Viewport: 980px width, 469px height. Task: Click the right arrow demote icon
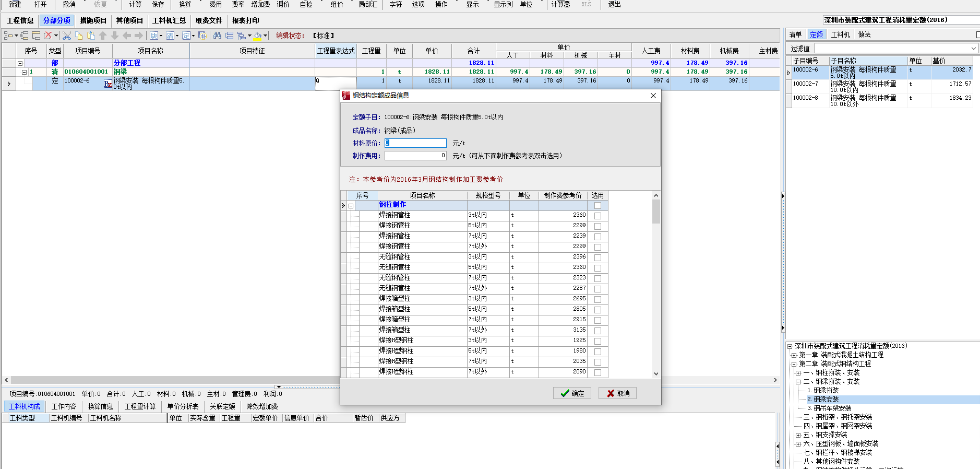click(x=139, y=36)
